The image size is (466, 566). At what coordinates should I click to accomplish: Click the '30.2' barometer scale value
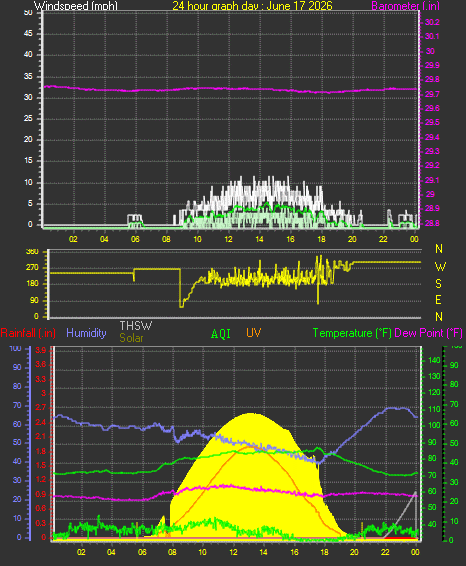click(432, 22)
